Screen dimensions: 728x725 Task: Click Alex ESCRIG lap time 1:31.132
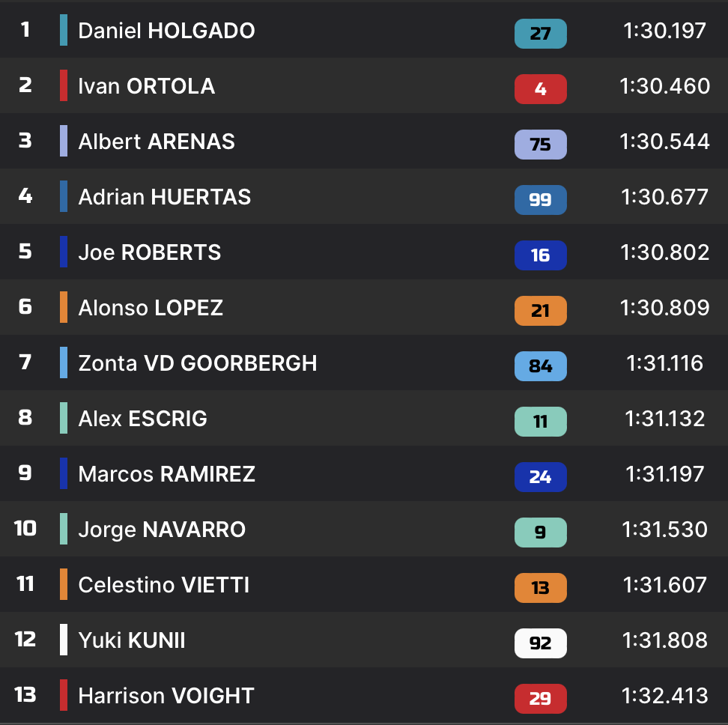tap(664, 419)
